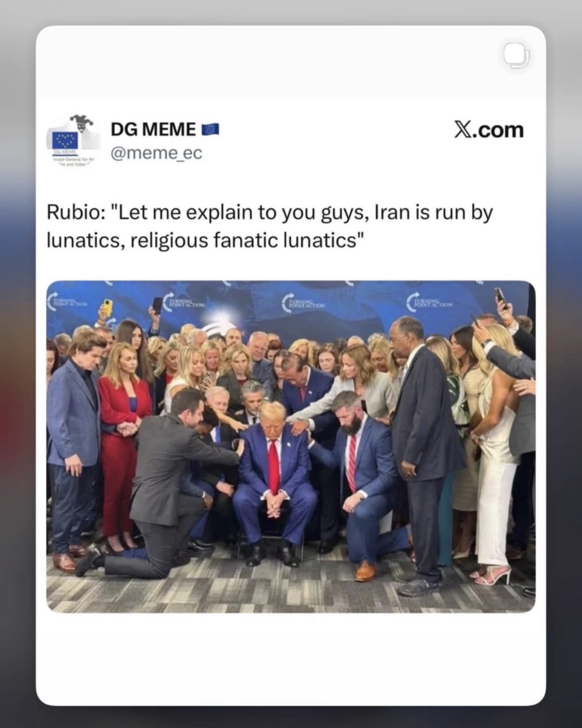The height and width of the screenshot is (728, 582).
Task: Select the X.com logo label
Action: 488,130
